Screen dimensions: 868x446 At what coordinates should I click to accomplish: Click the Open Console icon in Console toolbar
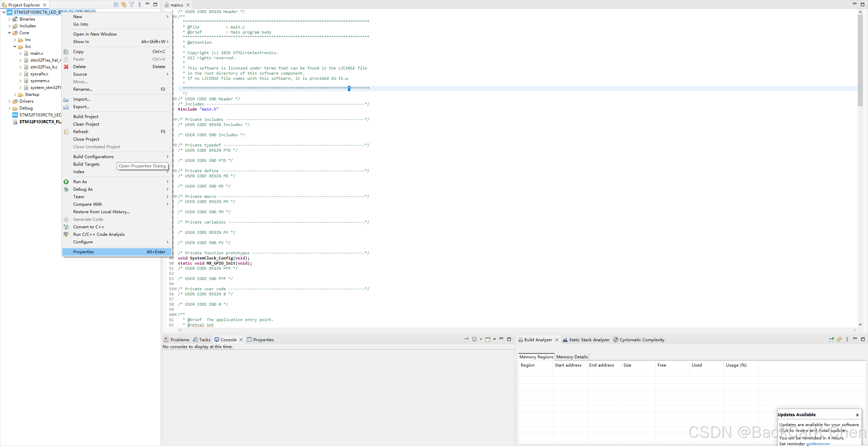tap(488, 340)
